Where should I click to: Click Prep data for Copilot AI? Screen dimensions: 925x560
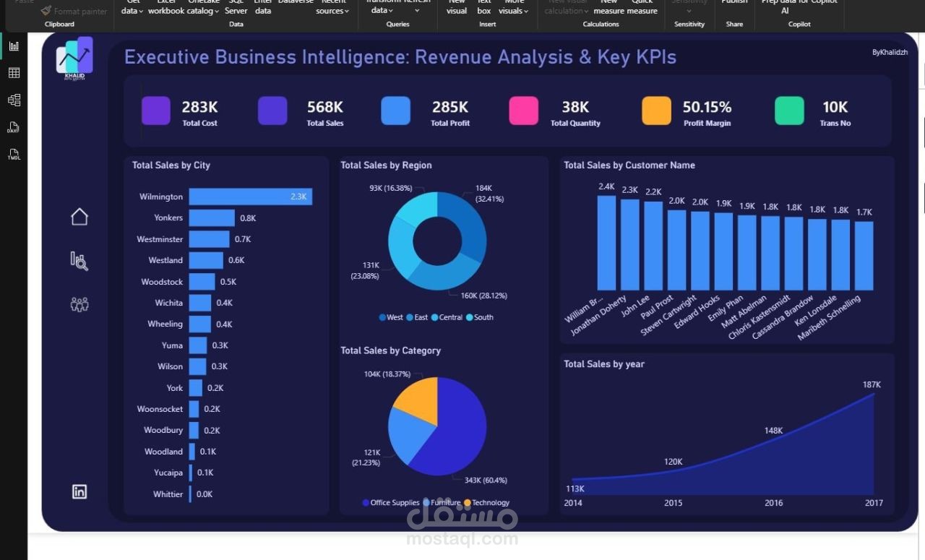coord(799,9)
